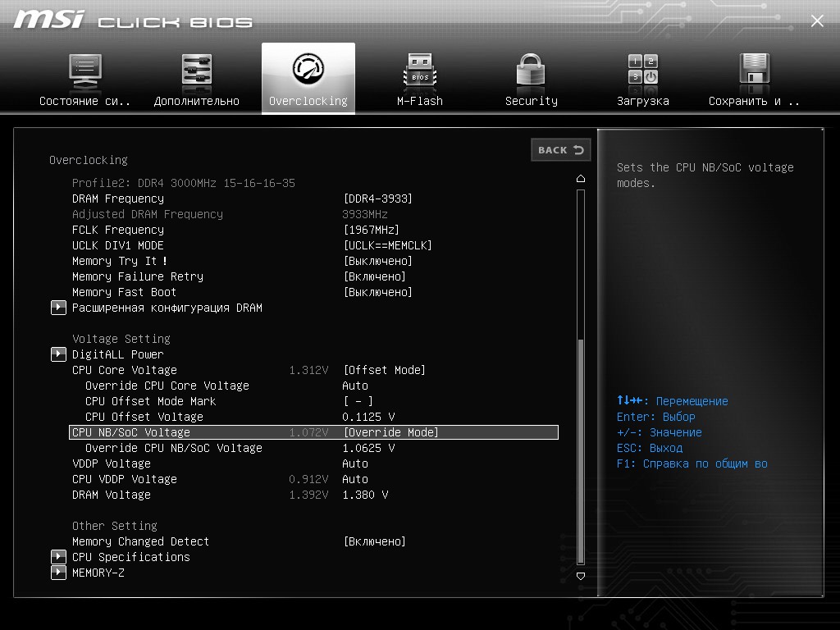The image size is (840, 630).
Task: Close the Click BIOS window
Action: [817, 21]
